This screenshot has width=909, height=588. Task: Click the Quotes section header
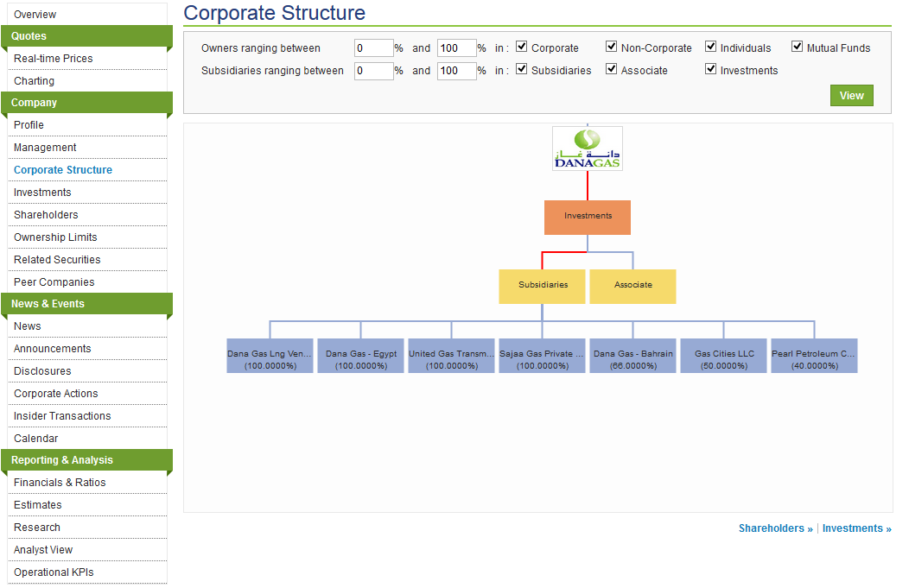(87, 36)
